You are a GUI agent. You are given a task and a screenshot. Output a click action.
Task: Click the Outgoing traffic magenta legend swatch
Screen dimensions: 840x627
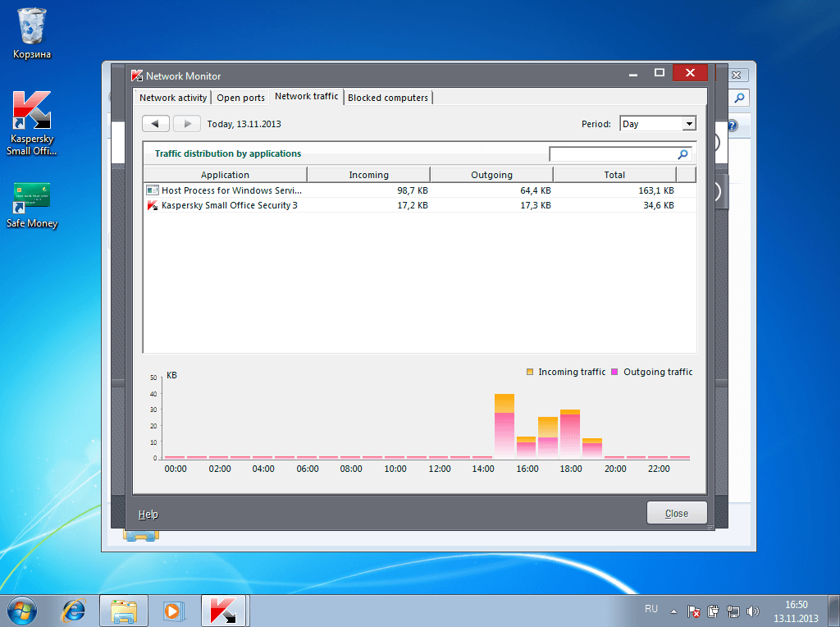(614, 372)
